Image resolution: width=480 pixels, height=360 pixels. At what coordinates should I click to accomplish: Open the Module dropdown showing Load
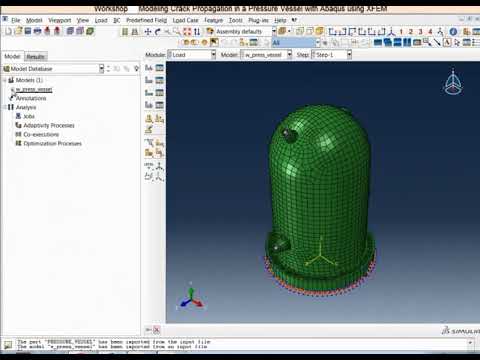point(191,55)
